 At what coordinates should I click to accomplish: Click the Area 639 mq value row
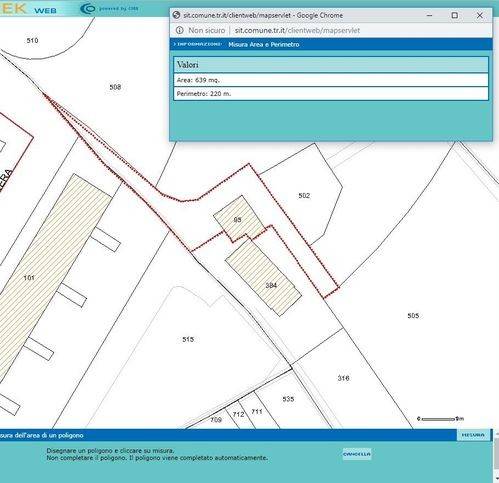coord(331,80)
